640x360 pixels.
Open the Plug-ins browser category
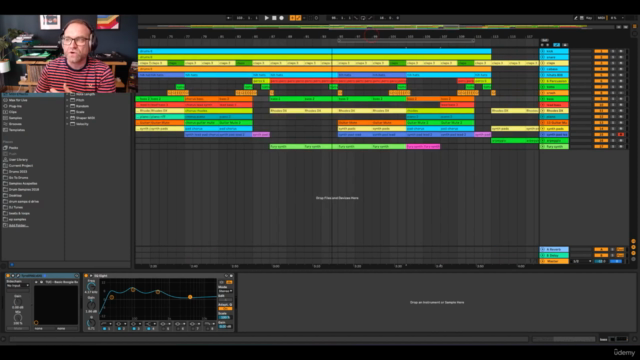pyautogui.click(x=15, y=106)
